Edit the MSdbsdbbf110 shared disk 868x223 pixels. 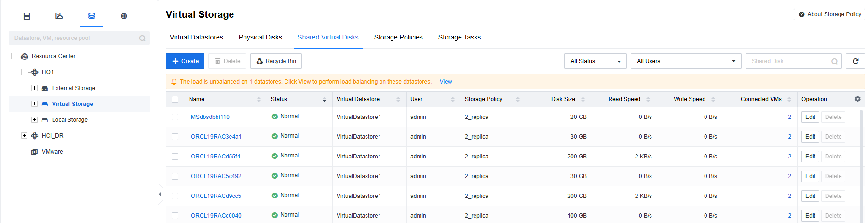pos(810,117)
